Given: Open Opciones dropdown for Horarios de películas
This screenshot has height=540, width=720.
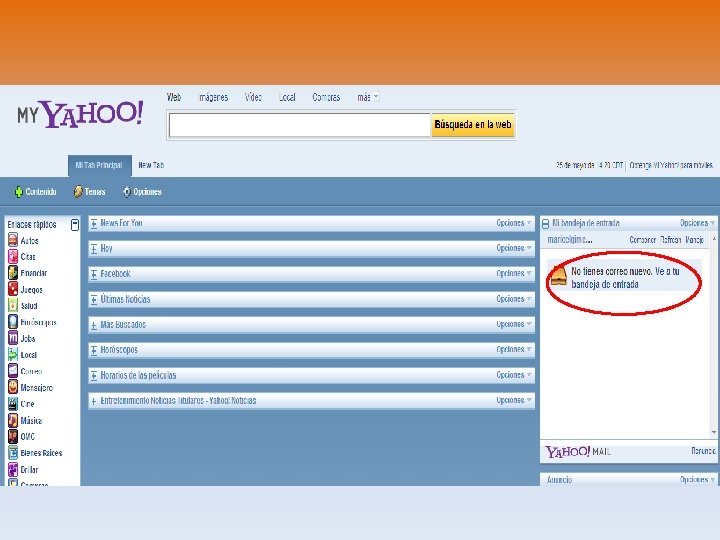Looking at the screenshot, I should (x=514, y=375).
